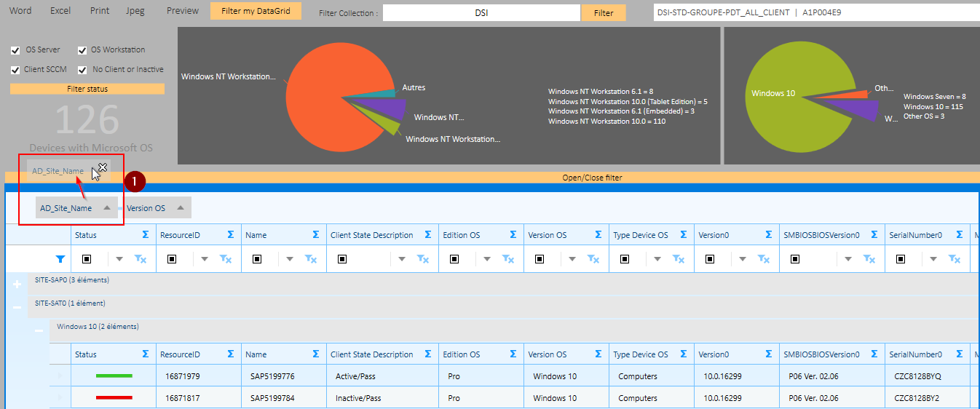Toggle the Type Device OS filter checkbox
This screenshot has height=409, width=980.
coord(625,258)
